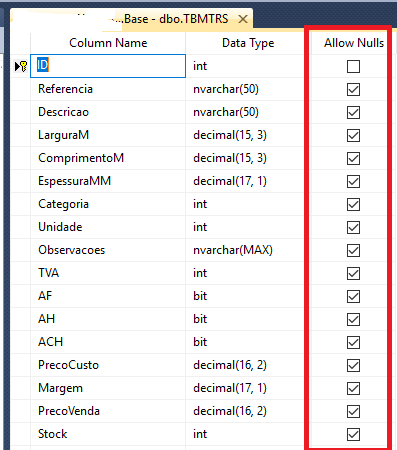Select the Referencia row via its row header
Viewport: 397px width, 450px height.
[x=20, y=89]
